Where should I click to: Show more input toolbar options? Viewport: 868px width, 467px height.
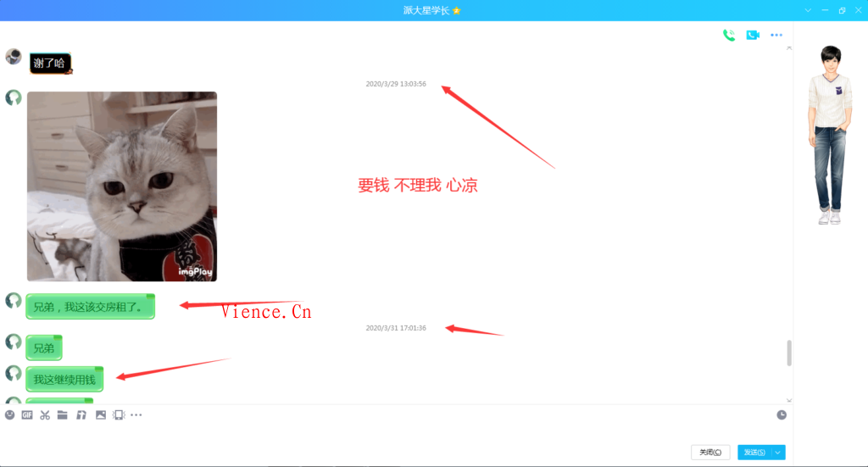[x=136, y=415]
